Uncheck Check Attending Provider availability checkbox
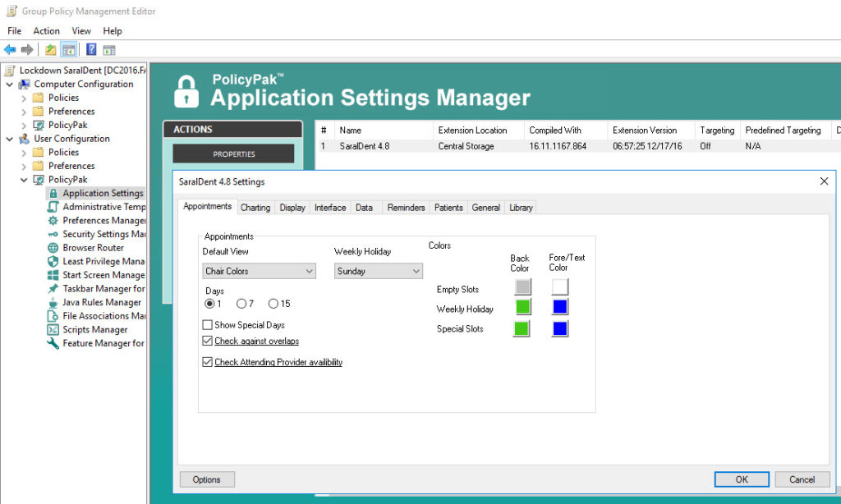The image size is (841, 504). click(208, 362)
